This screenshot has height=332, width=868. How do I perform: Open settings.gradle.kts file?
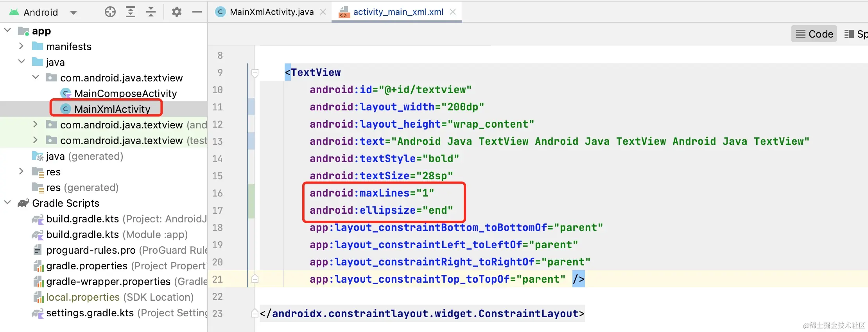pos(126,313)
